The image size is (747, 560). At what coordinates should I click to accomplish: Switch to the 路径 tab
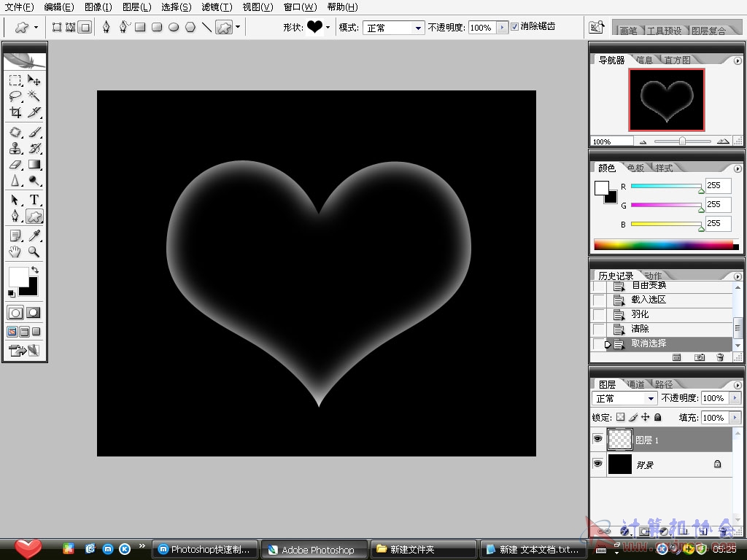pos(664,384)
